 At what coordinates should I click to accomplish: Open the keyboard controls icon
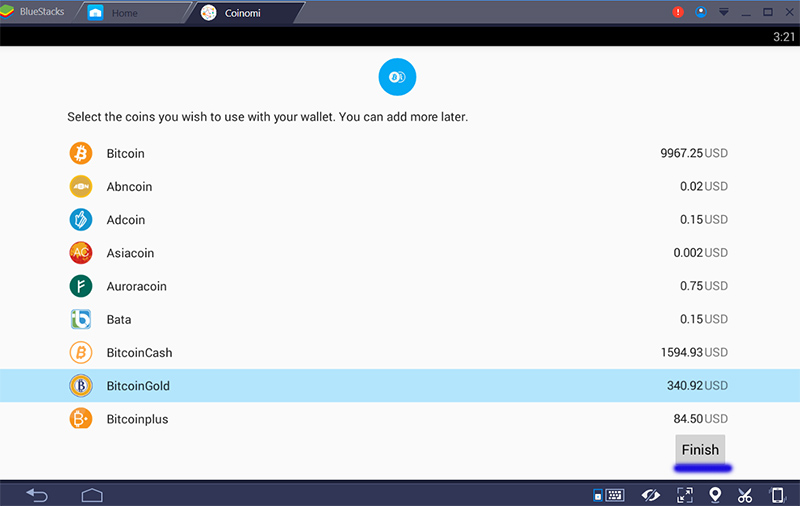coord(609,495)
